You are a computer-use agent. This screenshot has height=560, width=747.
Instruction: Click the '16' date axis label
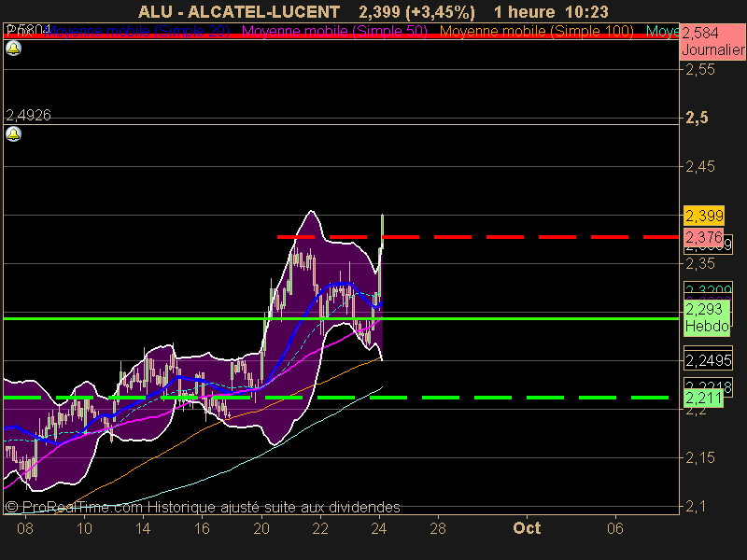(202, 528)
